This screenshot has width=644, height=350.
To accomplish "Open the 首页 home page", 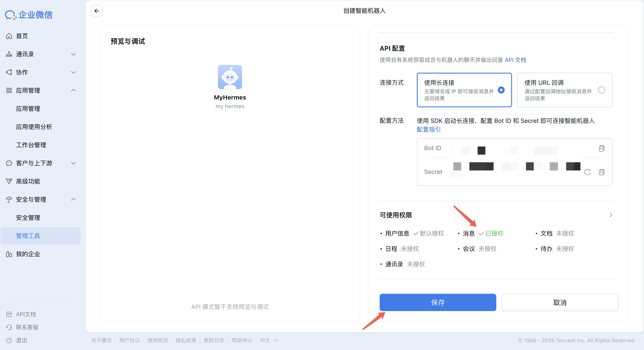I will tap(22, 36).
